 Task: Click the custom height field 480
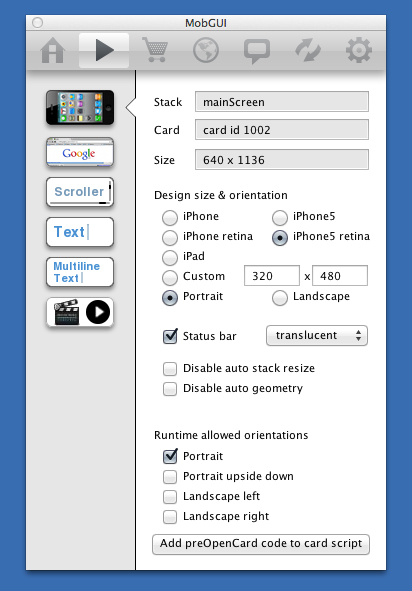(x=340, y=276)
